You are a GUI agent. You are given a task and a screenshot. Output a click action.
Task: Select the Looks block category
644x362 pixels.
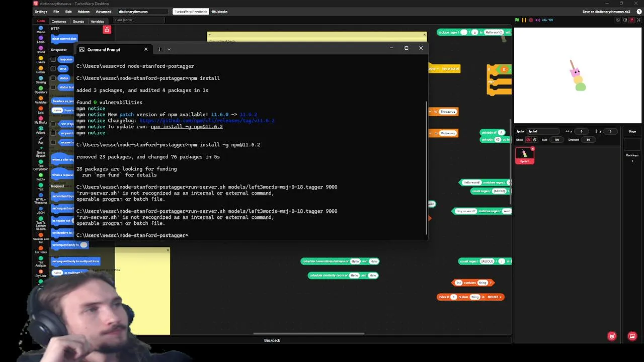[x=41, y=40]
